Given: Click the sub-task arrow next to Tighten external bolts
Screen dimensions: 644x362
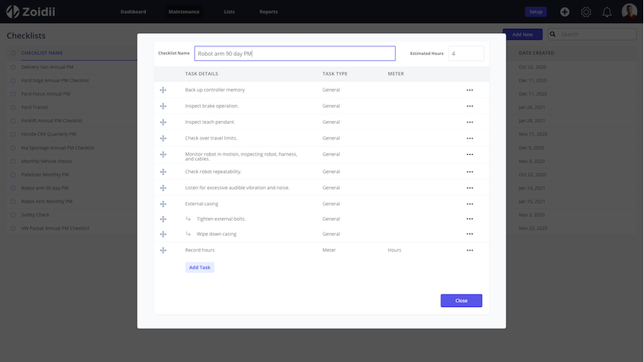Looking at the screenshot, I should point(188,219).
